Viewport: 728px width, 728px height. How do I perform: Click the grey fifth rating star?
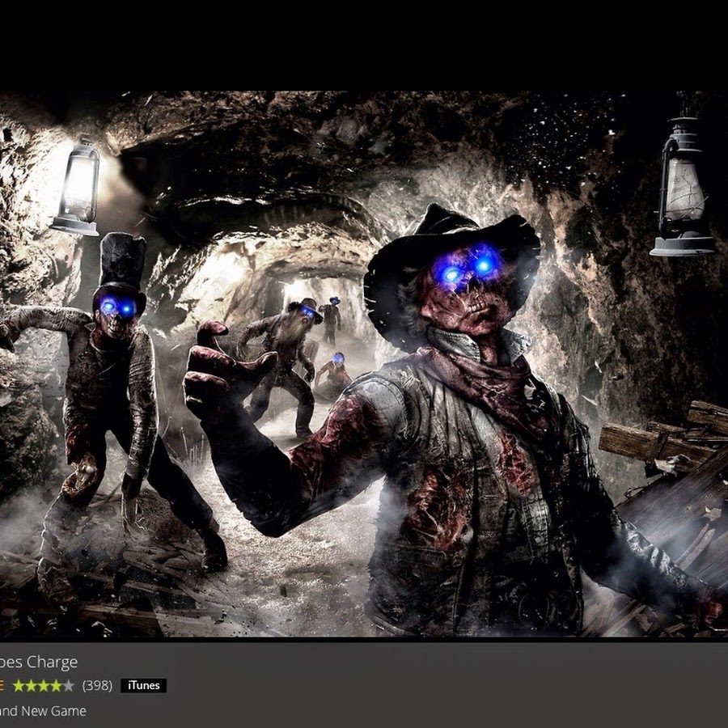[69, 685]
